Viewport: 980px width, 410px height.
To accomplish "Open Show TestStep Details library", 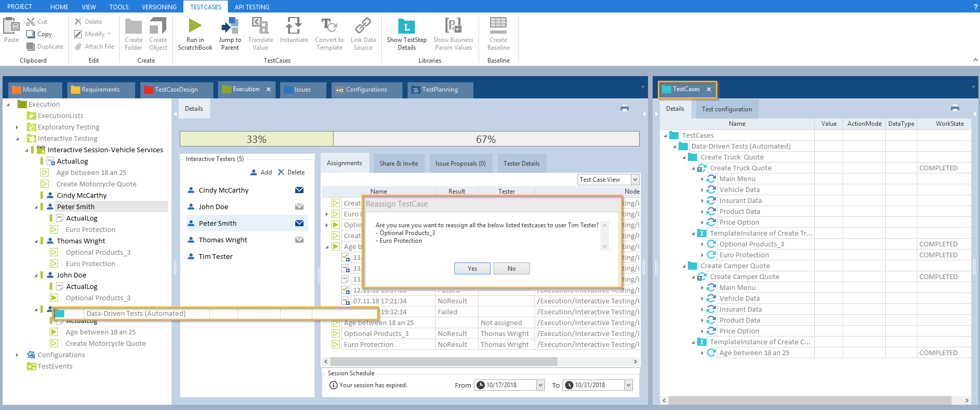I will [x=406, y=26].
